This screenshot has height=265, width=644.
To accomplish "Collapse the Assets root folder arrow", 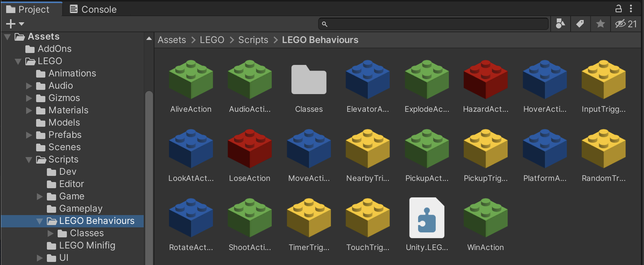I will click(x=7, y=37).
